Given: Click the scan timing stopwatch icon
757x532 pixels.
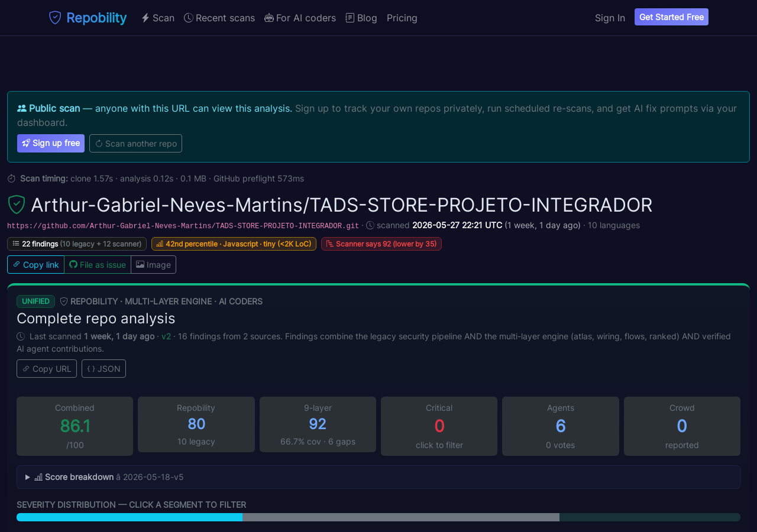Looking at the screenshot, I should coord(11,179).
